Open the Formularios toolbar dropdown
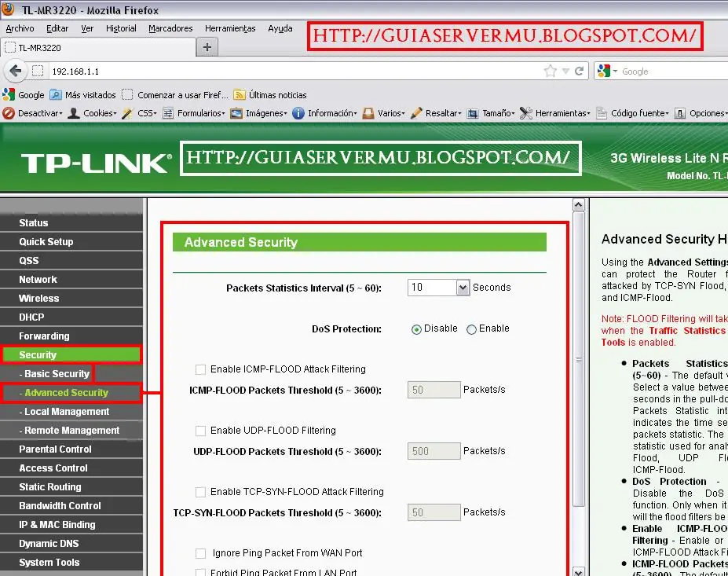The image size is (728, 576). pos(194,113)
